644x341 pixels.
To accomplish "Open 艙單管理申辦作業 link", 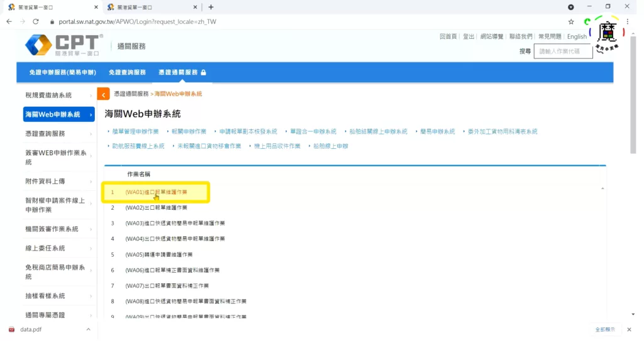I will click(x=136, y=132).
